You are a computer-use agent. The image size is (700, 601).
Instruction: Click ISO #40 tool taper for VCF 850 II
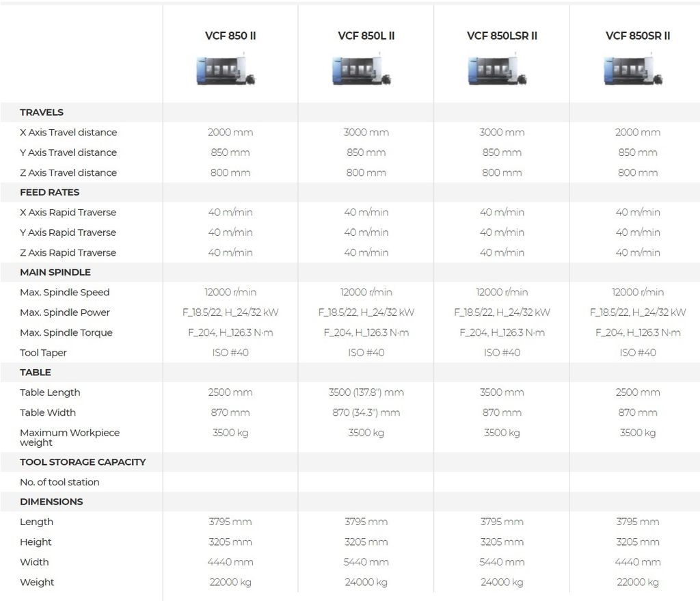[230, 352]
